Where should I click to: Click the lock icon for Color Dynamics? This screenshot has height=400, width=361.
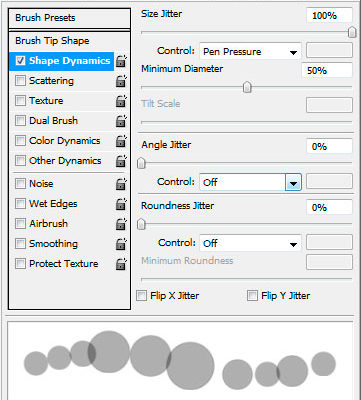[x=121, y=141]
